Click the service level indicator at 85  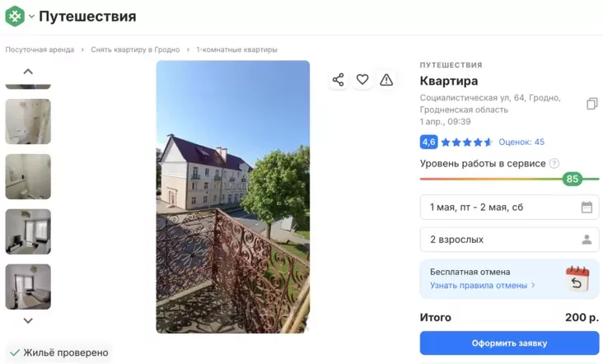coord(572,179)
